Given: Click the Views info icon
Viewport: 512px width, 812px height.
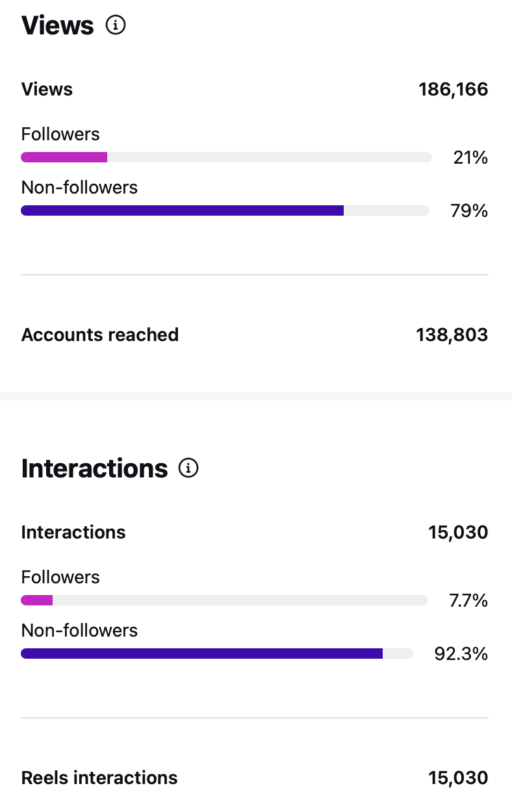Looking at the screenshot, I should 116,25.
